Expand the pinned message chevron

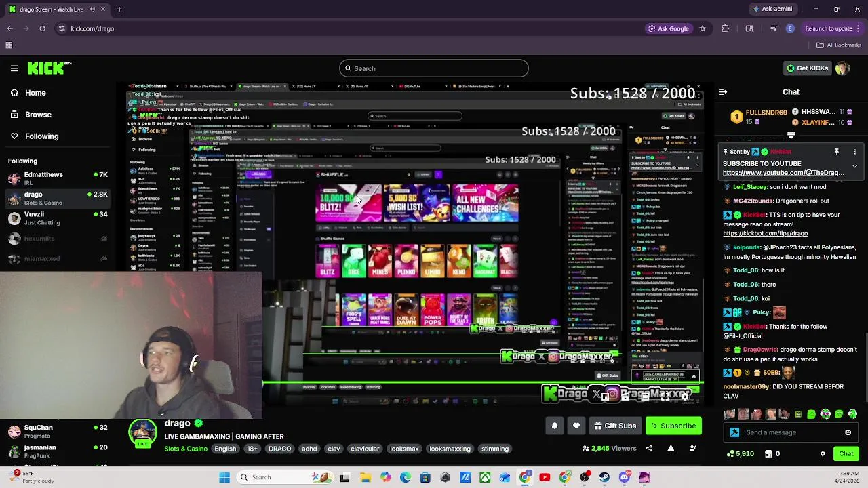point(854,166)
